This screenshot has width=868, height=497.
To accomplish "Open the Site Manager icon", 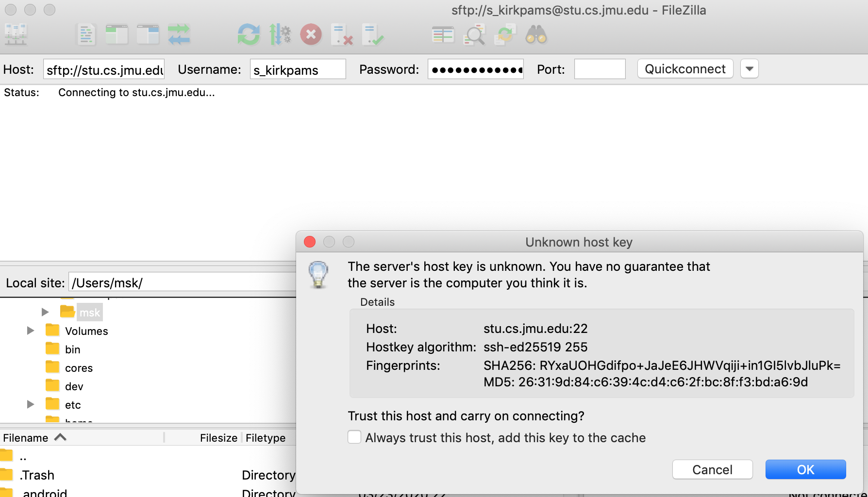I will click(x=16, y=35).
